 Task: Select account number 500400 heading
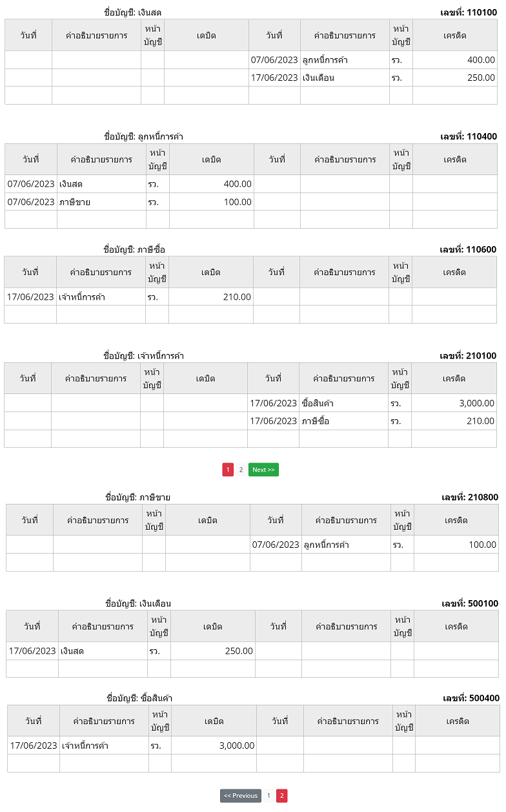[471, 698]
